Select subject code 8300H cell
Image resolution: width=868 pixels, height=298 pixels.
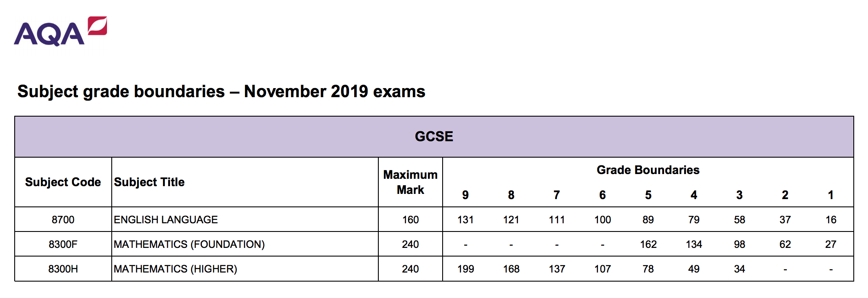(63, 269)
